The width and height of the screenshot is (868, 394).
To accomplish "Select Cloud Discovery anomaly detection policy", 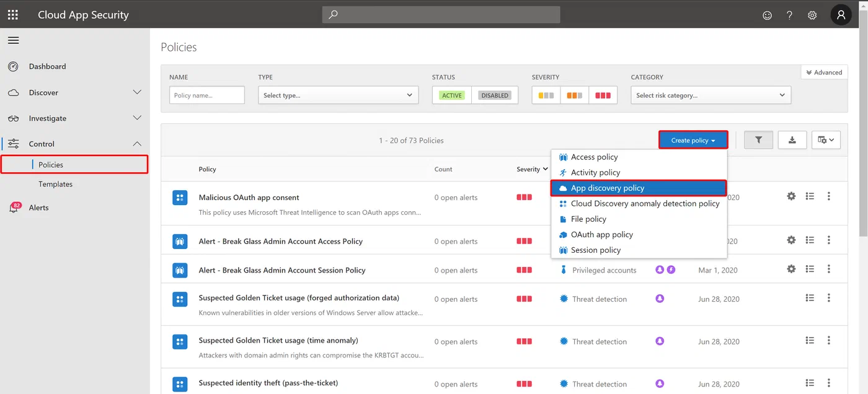I will 639,204.
